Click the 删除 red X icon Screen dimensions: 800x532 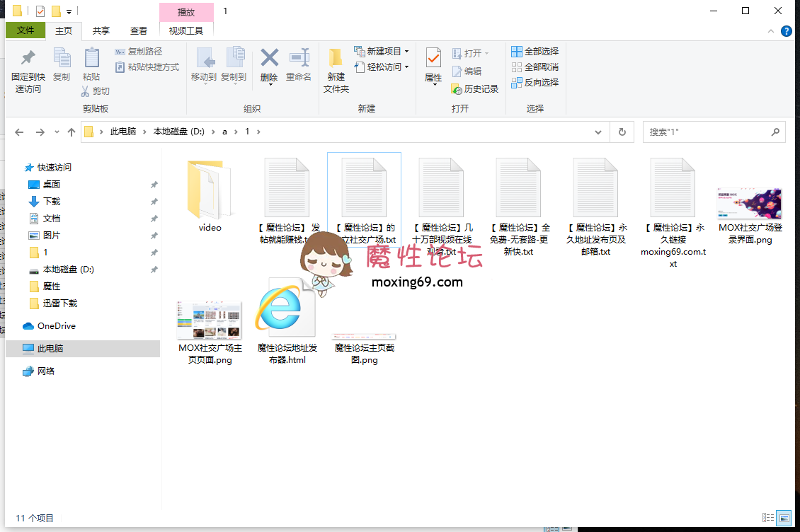(x=270, y=57)
